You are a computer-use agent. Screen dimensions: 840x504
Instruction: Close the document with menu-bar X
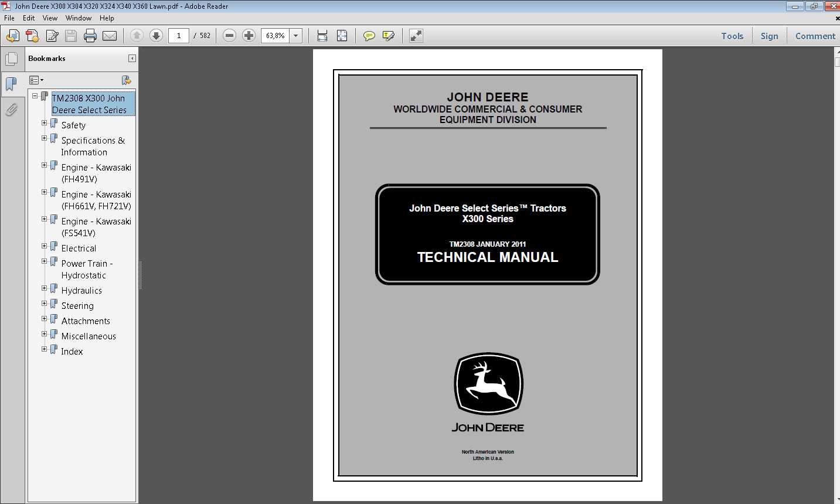coord(836,18)
